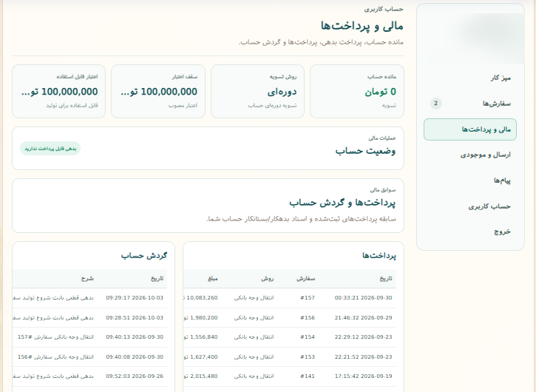Screen dimensions: 536x392
Task: Open the میز کار sidebar item
Action: coord(470,78)
